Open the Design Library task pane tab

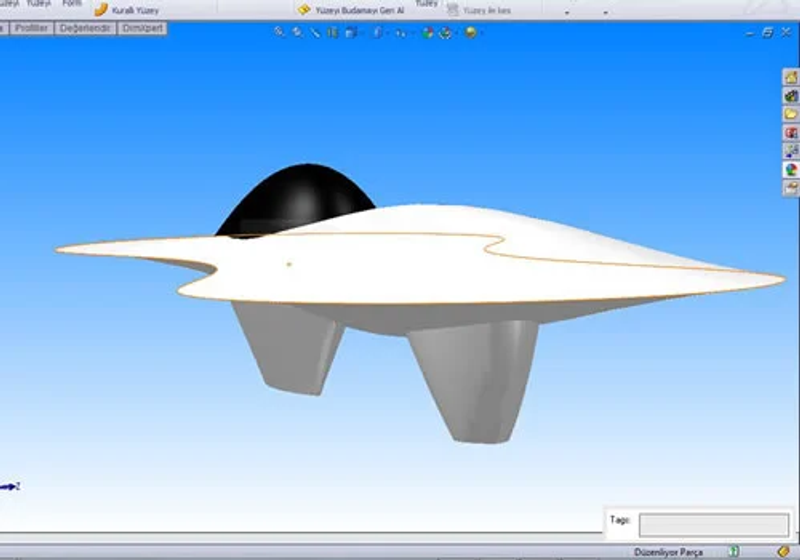(x=791, y=96)
